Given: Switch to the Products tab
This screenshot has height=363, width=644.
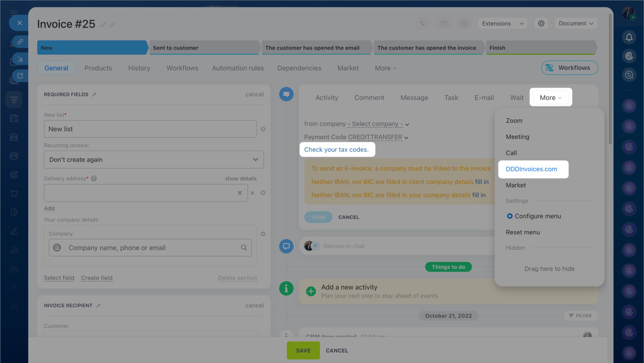Looking at the screenshot, I should (x=98, y=68).
